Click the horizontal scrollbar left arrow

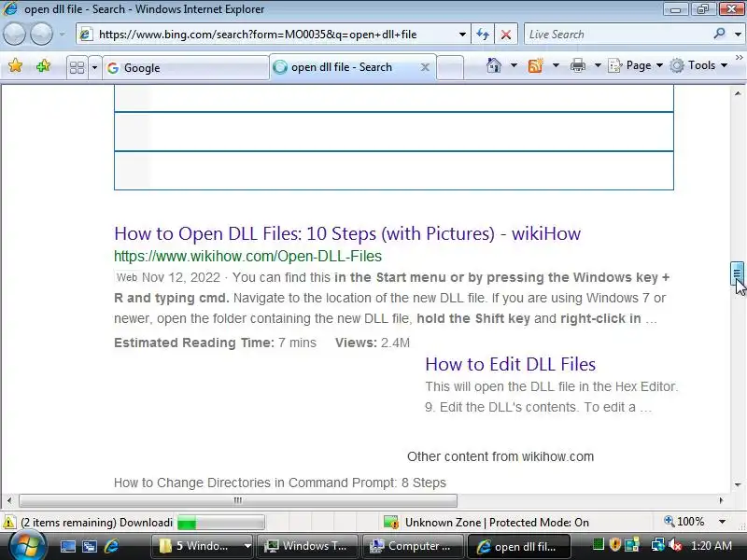pyautogui.click(x=9, y=500)
